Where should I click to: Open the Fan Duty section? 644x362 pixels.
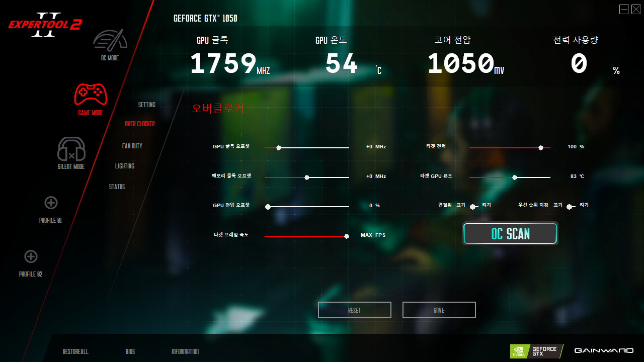coord(132,146)
